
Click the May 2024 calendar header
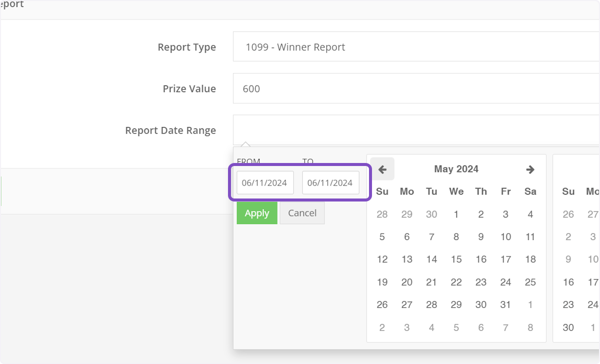coord(456,169)
